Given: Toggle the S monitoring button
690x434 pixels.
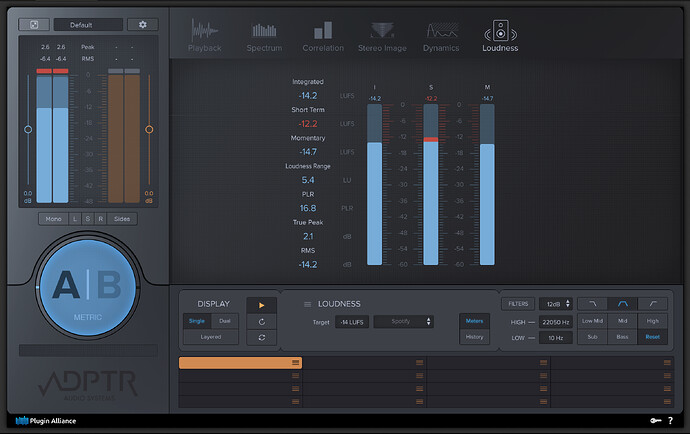Looking at the screenshot, I should point(88,219).
